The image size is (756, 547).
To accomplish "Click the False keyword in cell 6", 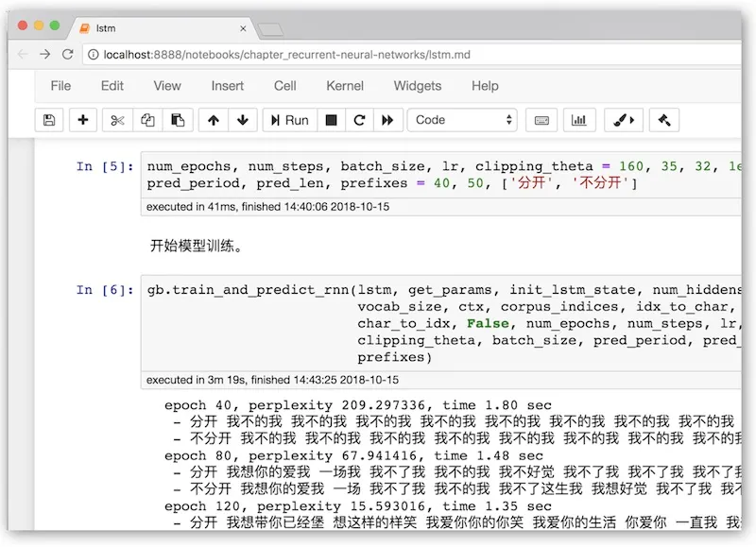I will coord(488,323).
